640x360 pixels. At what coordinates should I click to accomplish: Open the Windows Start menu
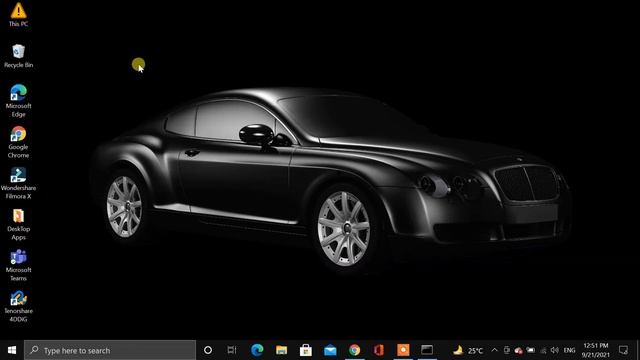click(12, 350)
